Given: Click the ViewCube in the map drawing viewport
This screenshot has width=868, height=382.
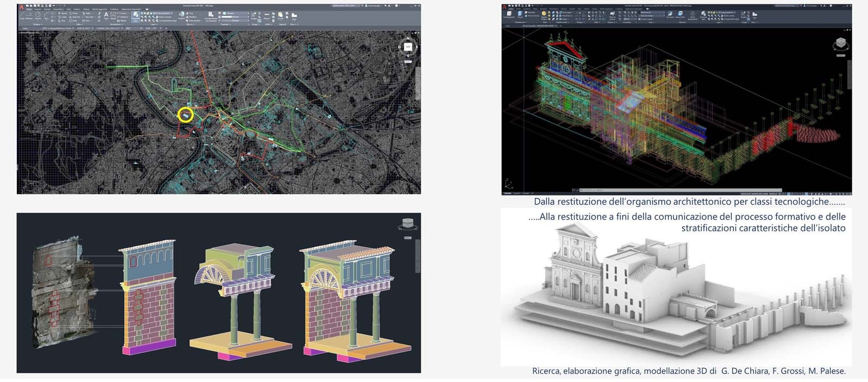Looking at the screenshot, I should pyautogui.click(x=408, y=47).
